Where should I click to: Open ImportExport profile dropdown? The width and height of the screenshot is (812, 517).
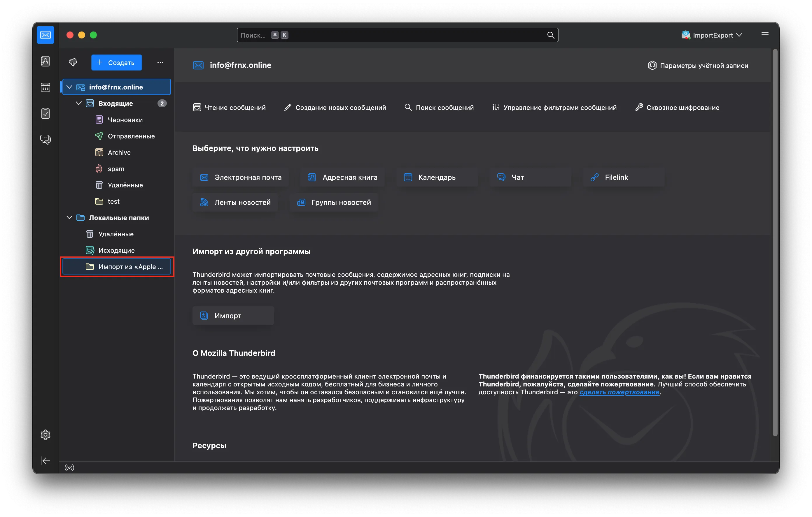pos(711,35)
